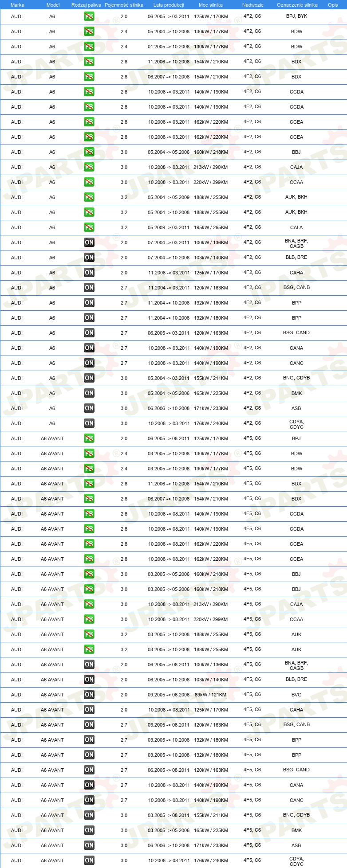Click the 4F2, C6 body in the CALA row
Viewport: 347px width, 868px height.
tap(252, 227)
